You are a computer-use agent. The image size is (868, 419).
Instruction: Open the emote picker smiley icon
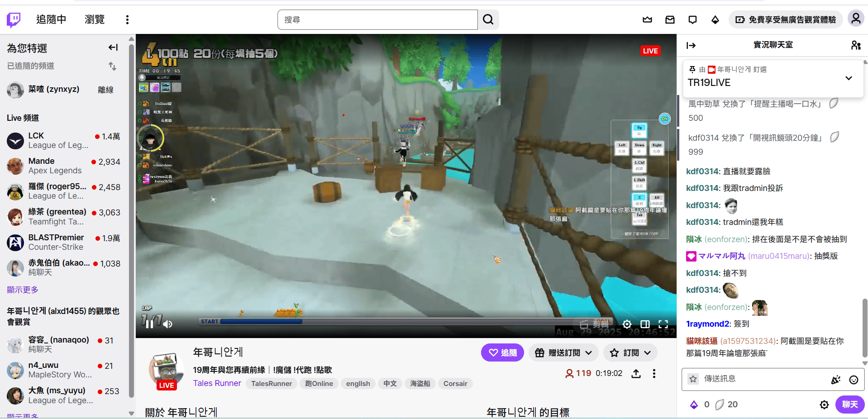tap(854, 380)
